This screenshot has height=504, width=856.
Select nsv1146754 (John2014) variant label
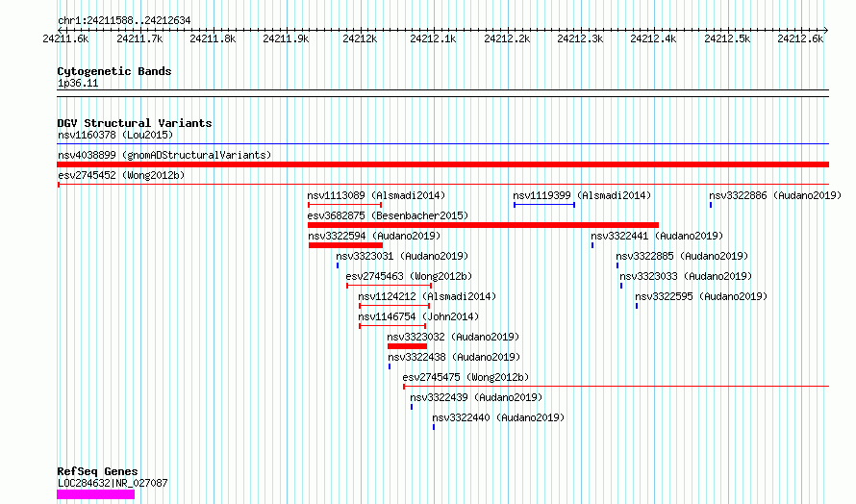pos(418,316)
